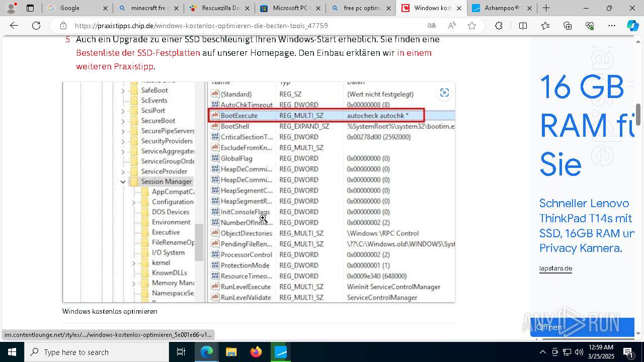This screenshot has height=362, width=644.
Task: Open the Schneller Lenovo ThinkPad T14s ad text
Action: click(x=586, y=225)
